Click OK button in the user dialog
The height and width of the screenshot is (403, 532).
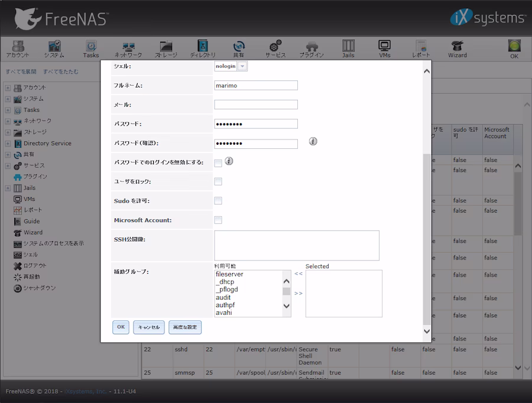click(121, 327)
